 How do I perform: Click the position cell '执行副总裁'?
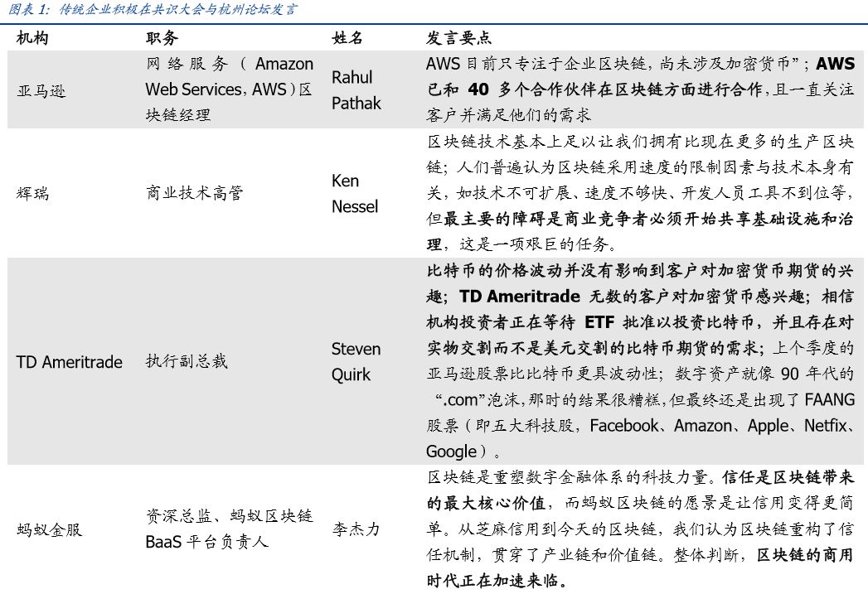pyautogui.click(x=187, y=361)
